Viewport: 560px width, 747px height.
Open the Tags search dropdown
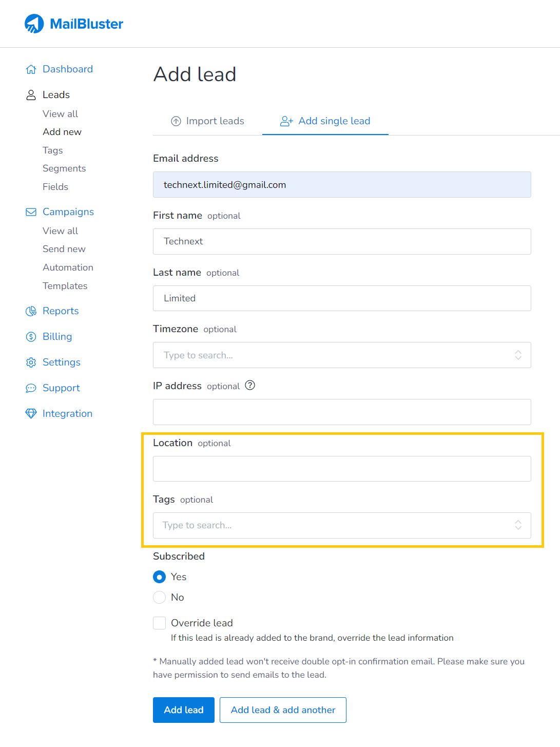[x=342, y=525]
